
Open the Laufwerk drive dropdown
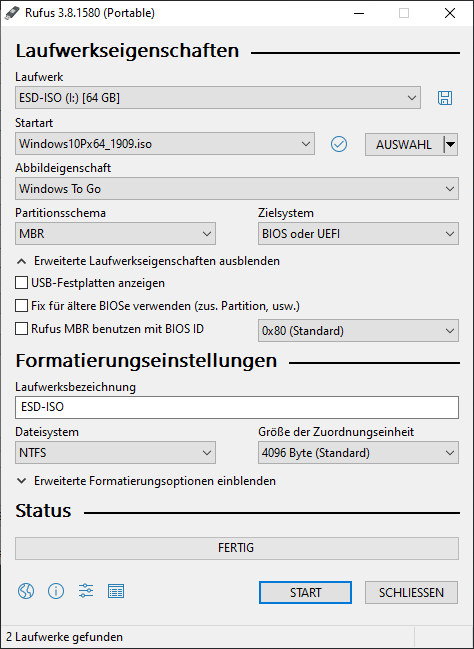coord(218,98)
